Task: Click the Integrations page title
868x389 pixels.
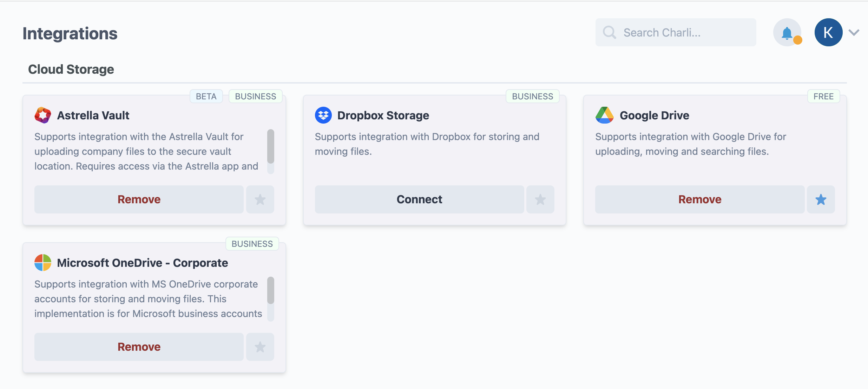Action: click(70, 34)
